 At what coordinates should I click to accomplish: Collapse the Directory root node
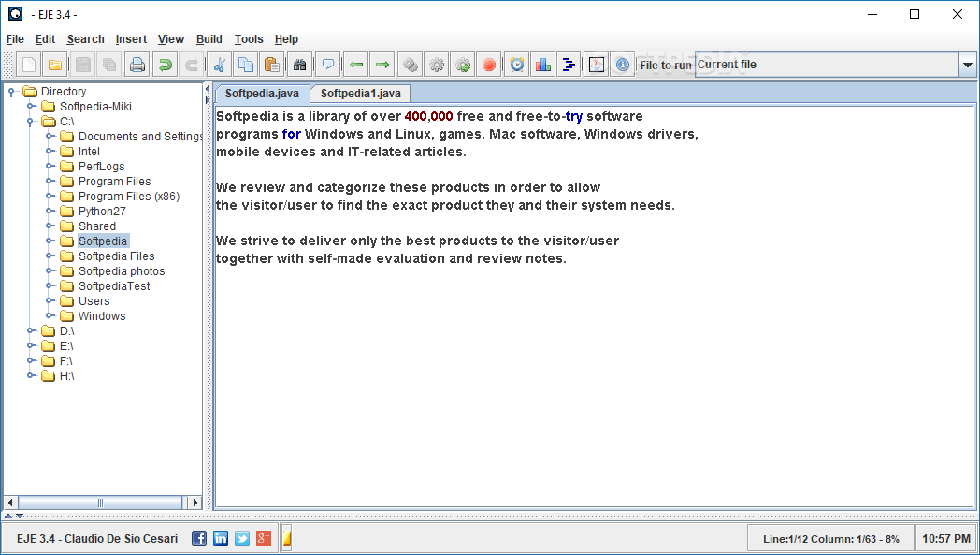coord(11,92)
